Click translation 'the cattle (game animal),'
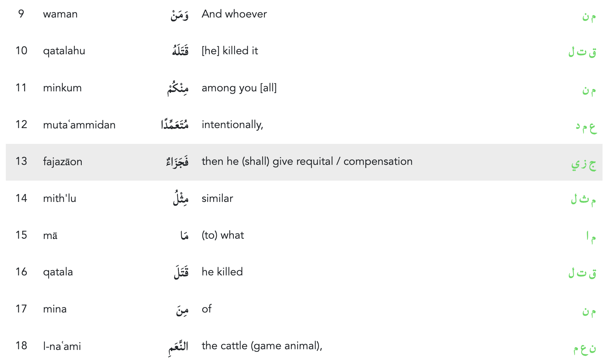607x364 pixels. click(x=262, y=346)
